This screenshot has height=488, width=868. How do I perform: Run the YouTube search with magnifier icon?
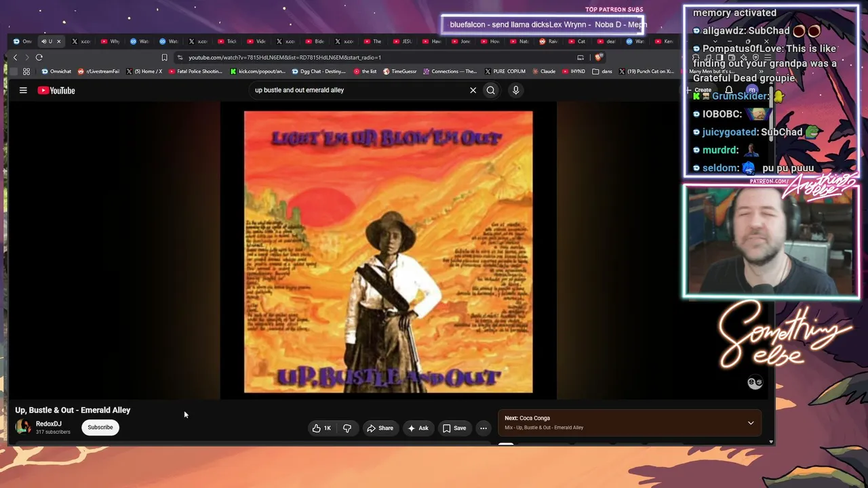[491, 90]
